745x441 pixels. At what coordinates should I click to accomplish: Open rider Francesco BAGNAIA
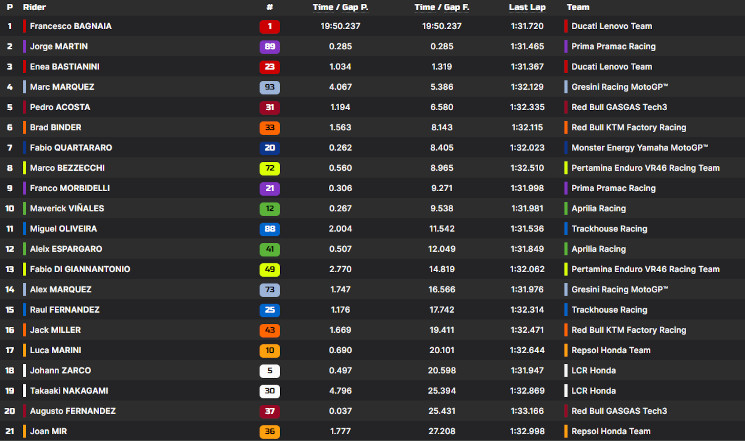(71, 26)
